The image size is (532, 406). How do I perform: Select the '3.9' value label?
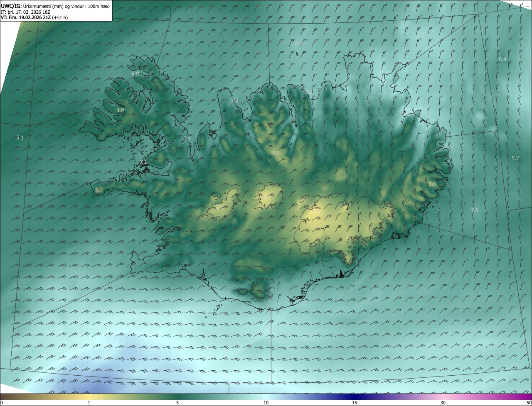[x=120, y=110]
